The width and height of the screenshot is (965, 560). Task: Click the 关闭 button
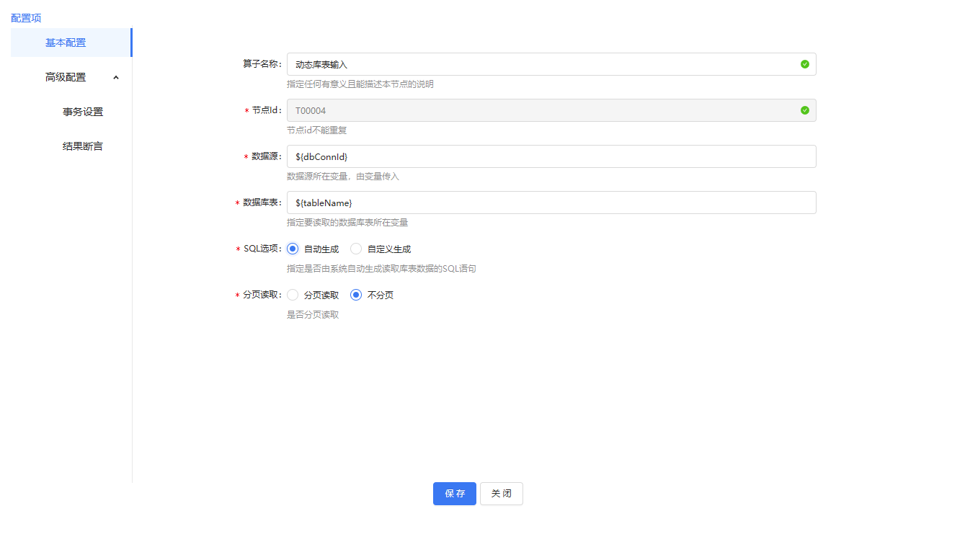click(x=501, y=494)
